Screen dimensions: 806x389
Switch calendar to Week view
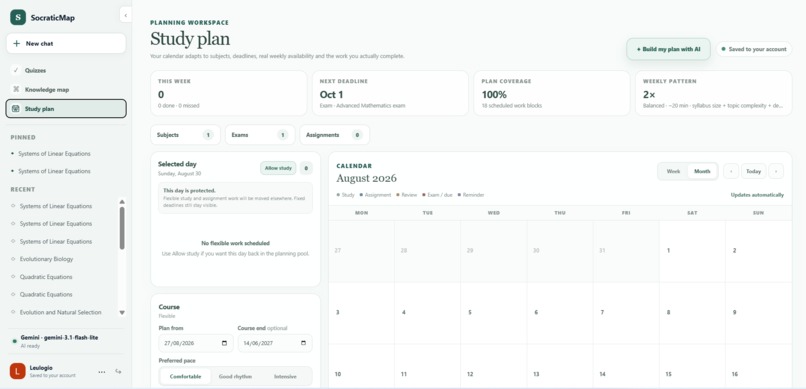(673, 171)
